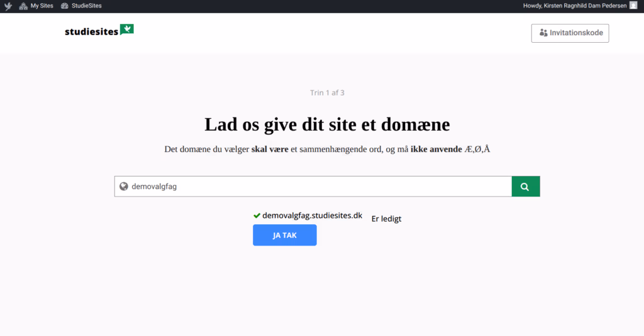The width and height of the screenshot is (644, 336).
Task: Click the 'Trin 1 af 3' step indicator
Action: click(x=327, y=93)
